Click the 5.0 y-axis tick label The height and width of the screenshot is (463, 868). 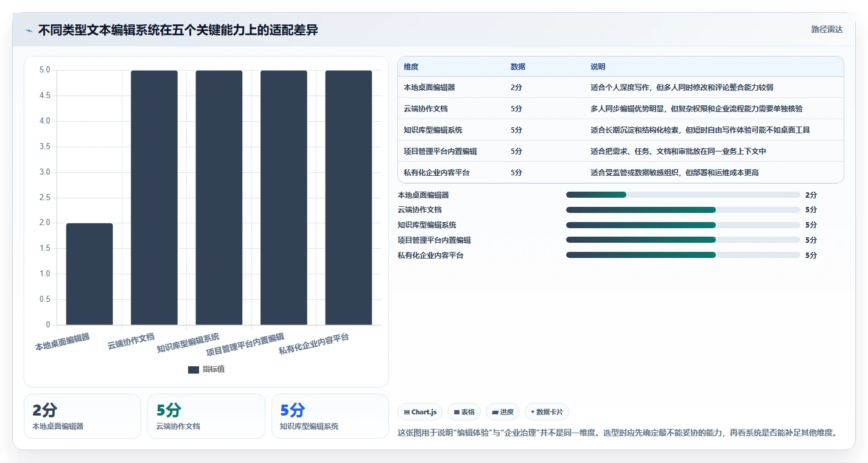44,70
